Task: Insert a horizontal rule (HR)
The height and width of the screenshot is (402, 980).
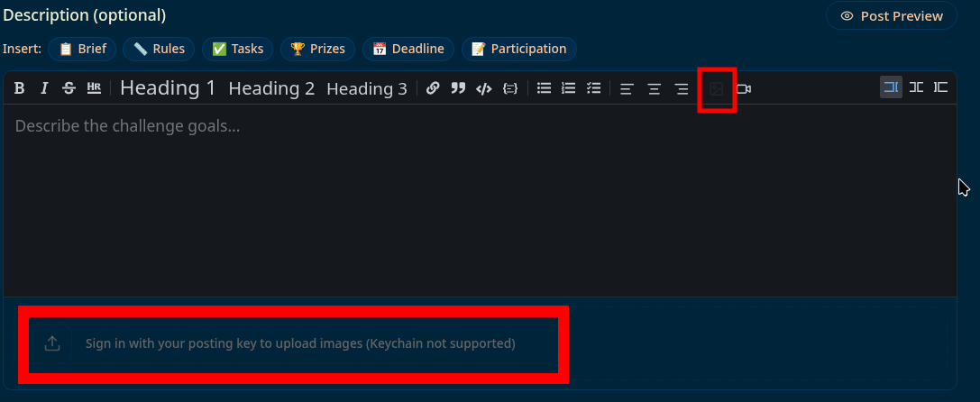Action: tap(94, 88)
